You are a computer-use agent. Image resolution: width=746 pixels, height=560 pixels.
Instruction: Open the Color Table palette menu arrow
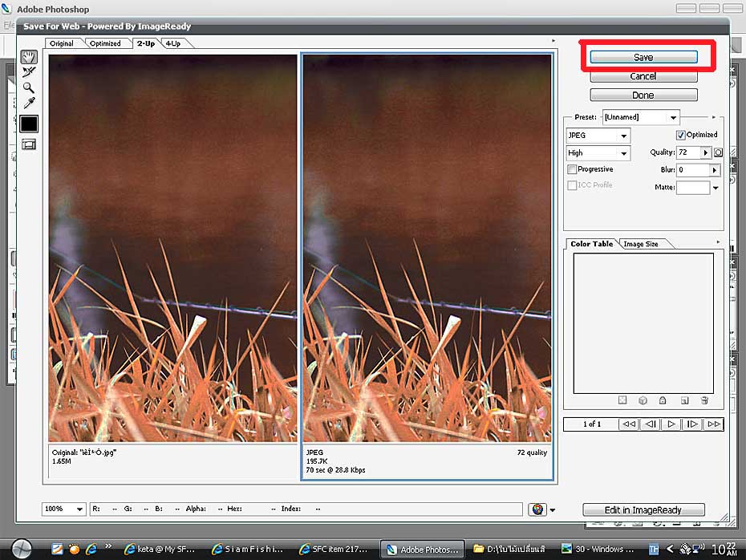pyautogui.click(x=718, y=242)
